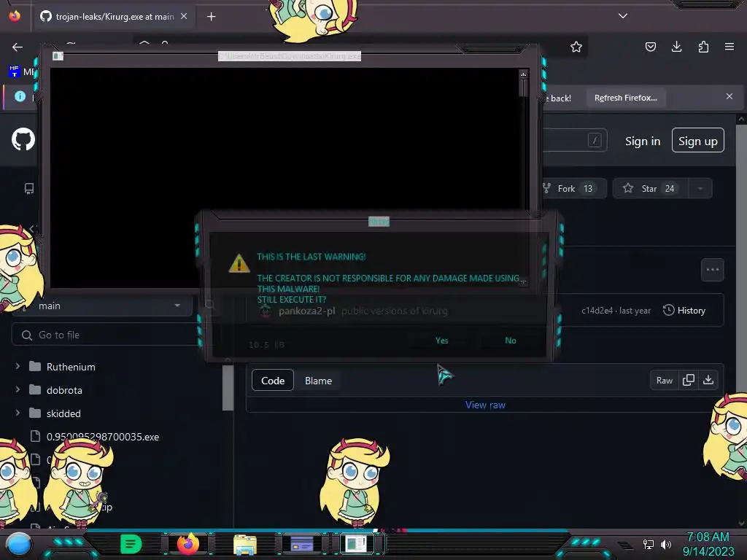Click the console window title bar icon
This screenshot has width=747, height=560.
tap(58, 56)
